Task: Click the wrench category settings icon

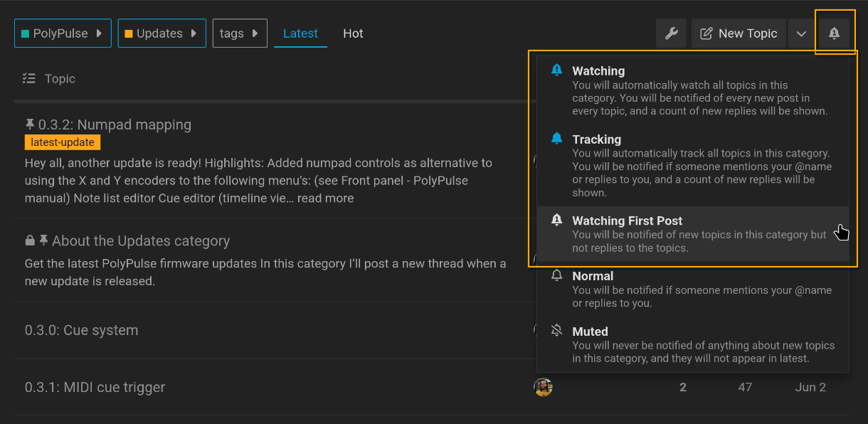Action: (x=671, y=33)
